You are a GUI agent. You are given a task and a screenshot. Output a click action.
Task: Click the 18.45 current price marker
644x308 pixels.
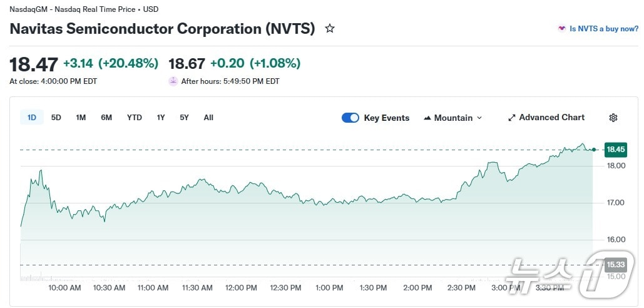click(615, 150)
